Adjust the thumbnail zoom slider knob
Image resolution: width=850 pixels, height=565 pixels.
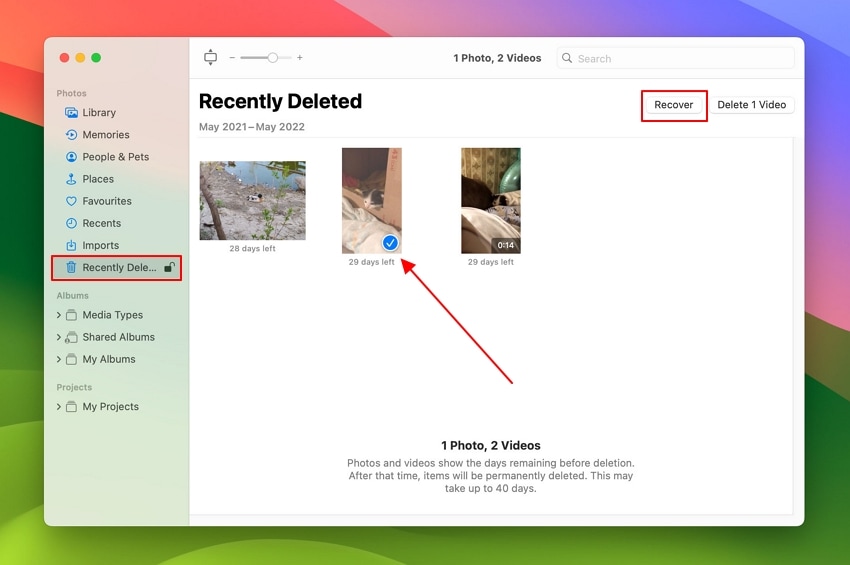(x=273, y=57)
